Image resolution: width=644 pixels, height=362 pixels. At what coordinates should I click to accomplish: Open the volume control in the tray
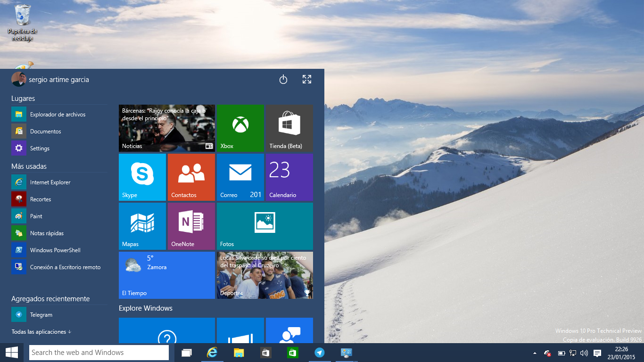584,352
